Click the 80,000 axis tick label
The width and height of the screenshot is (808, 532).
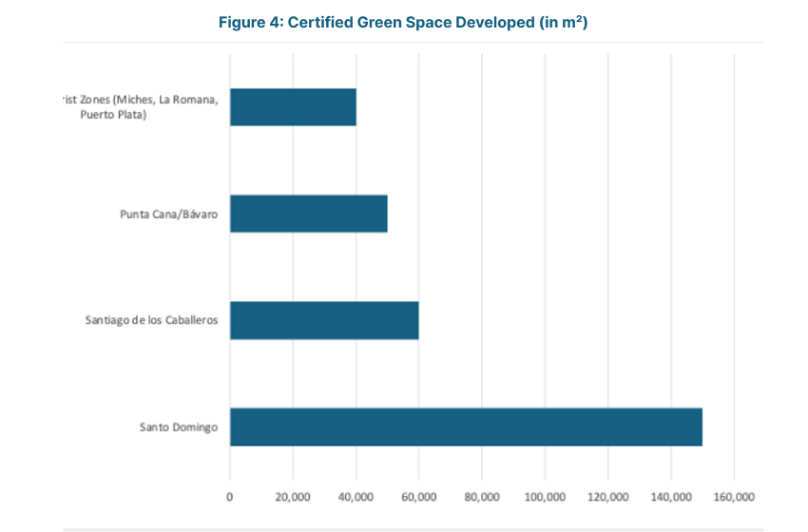[x=482, y=497]
